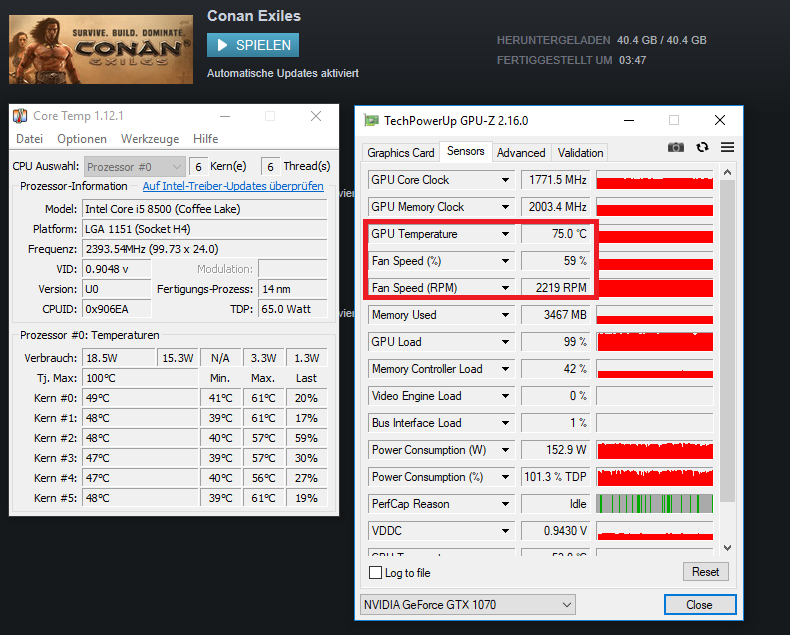Image resolution: width=790 pixels, height=635 pixels.
Task: Click the PerfCap Reason green bar graph
Action: pos(654,504)
